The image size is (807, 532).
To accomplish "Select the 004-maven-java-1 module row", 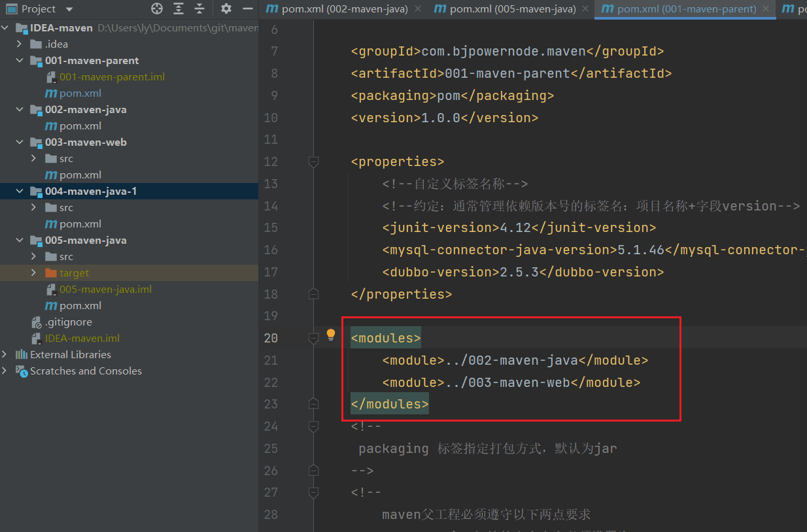I will (129, 191).
